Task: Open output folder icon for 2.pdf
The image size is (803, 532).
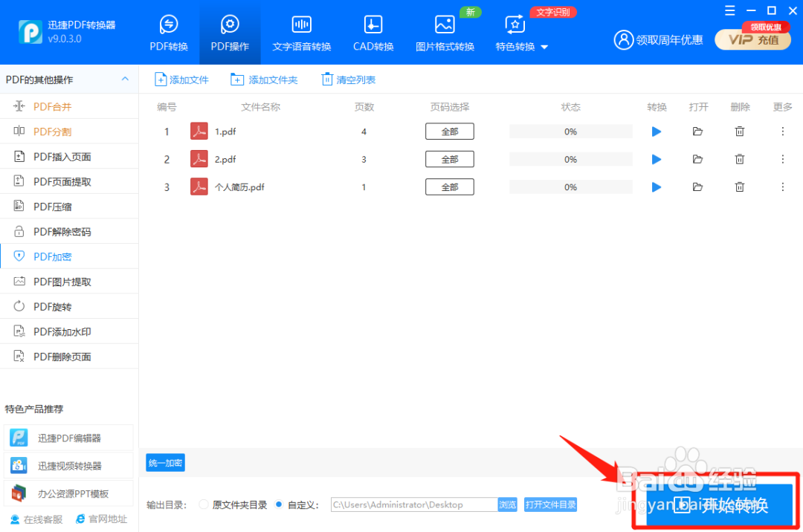Action: click(x=697, y=159)
